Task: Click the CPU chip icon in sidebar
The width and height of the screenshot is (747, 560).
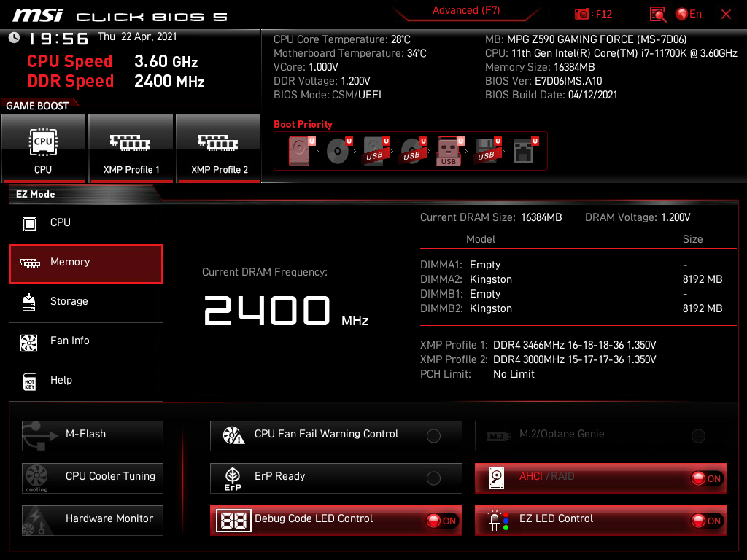Action: (29, 224)
